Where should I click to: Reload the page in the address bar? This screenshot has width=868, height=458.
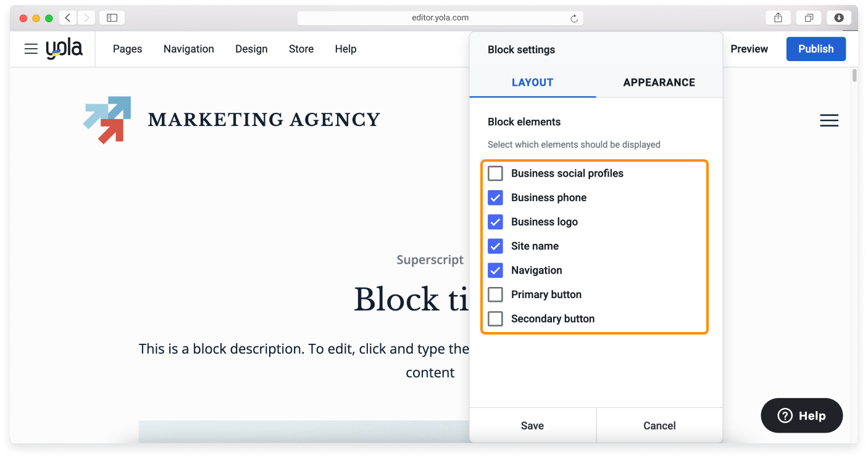point(575,18)
